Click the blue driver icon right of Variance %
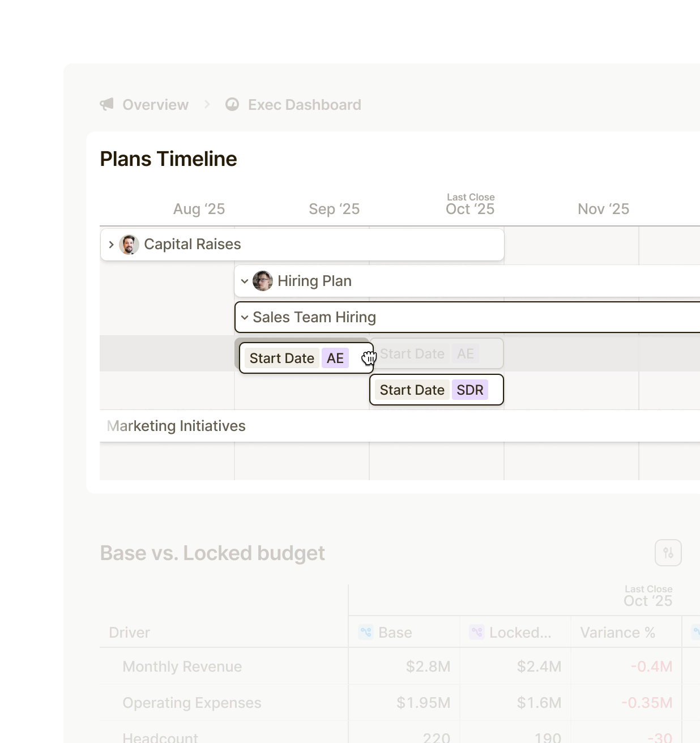 (695, 632)
